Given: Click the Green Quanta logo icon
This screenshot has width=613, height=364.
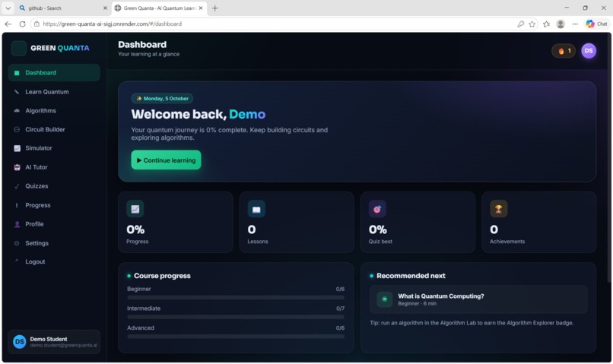Looking at the screenshot, I should tap(18, 48).
